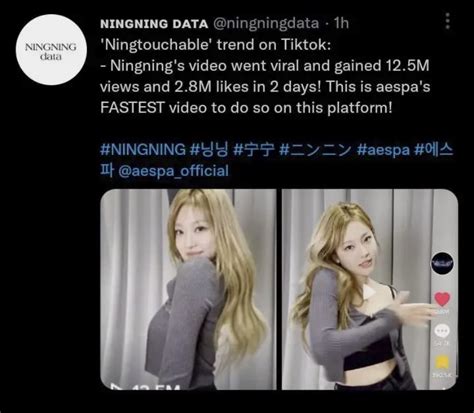The image size is (474, 413).
Task: Open the #NINGNING hashtag
Action: (143, 149)
